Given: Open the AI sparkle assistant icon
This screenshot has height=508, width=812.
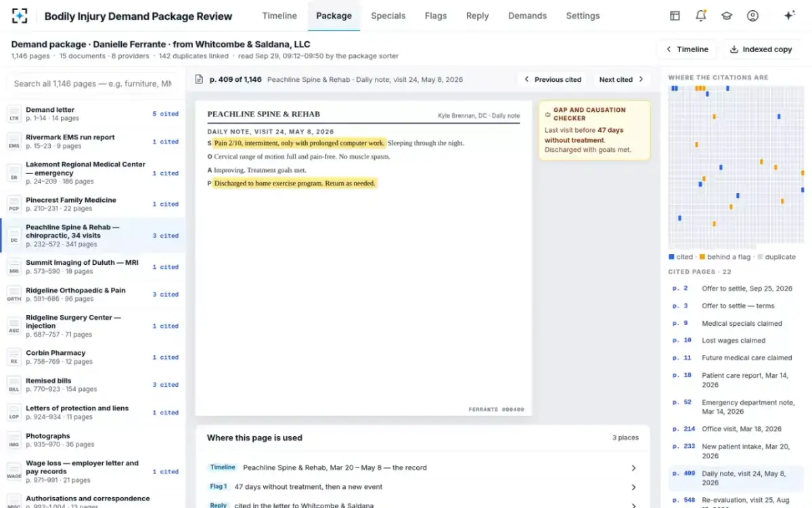Looking at the screenshot, I should (789, 16).
